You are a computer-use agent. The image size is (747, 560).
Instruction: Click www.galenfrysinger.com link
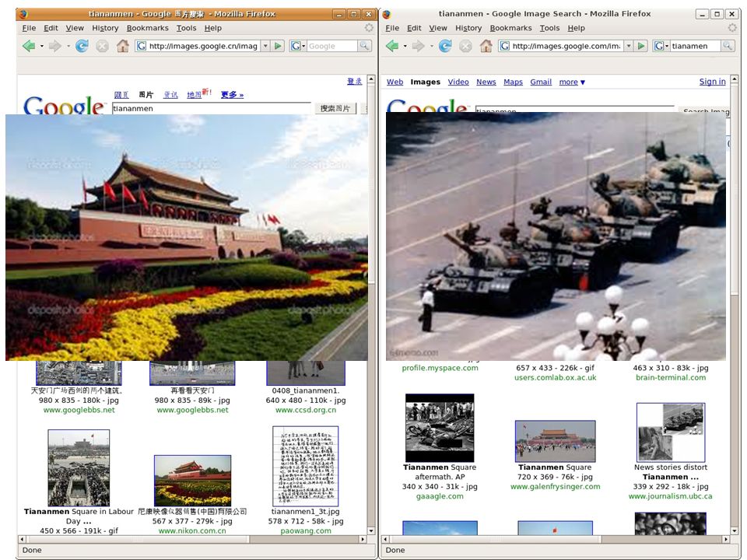pyautogui.click(x=556, y=487)
